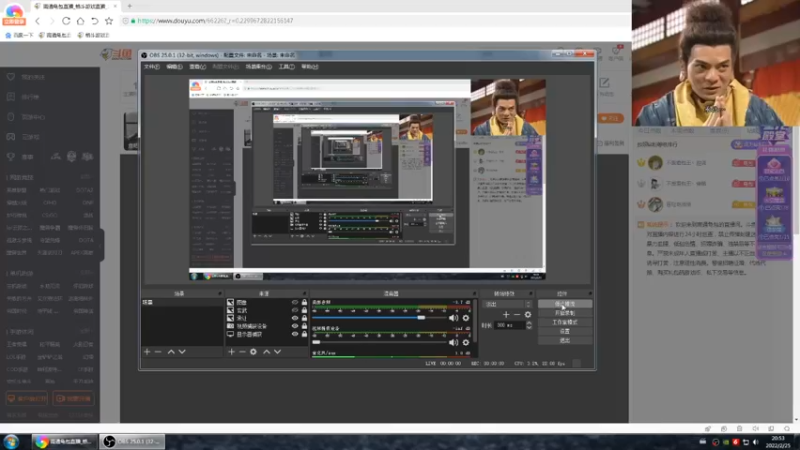Move the selected source down

pos(277,352)
